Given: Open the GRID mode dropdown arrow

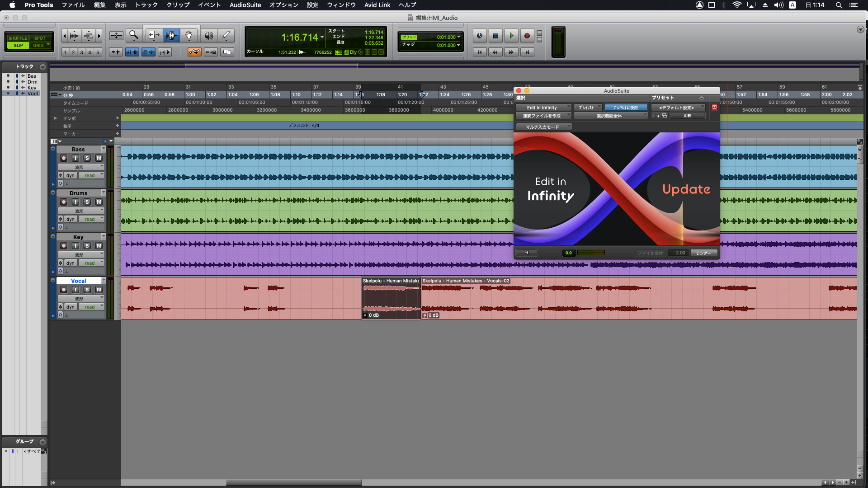Looking at the screenshot, I should (48, 45).
